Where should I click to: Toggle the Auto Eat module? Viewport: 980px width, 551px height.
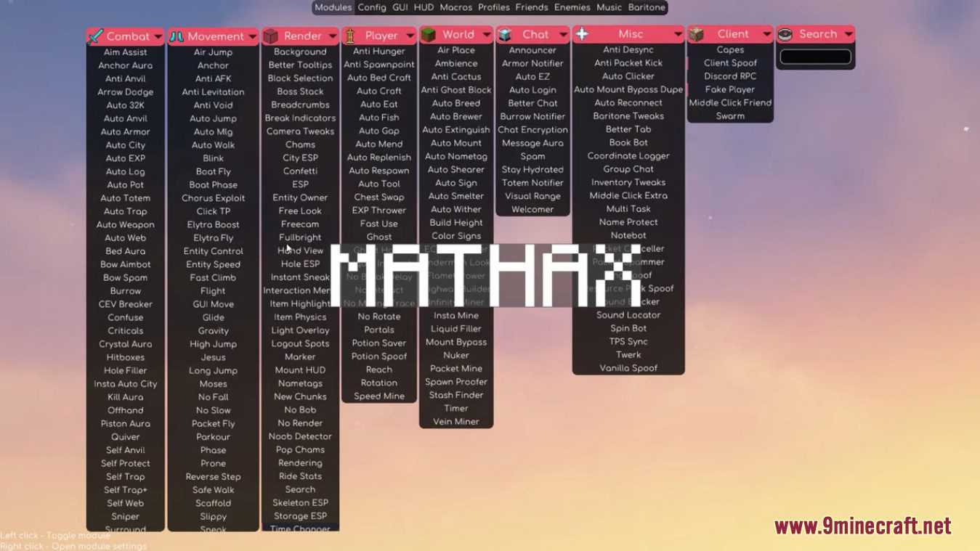click(379, 105)
